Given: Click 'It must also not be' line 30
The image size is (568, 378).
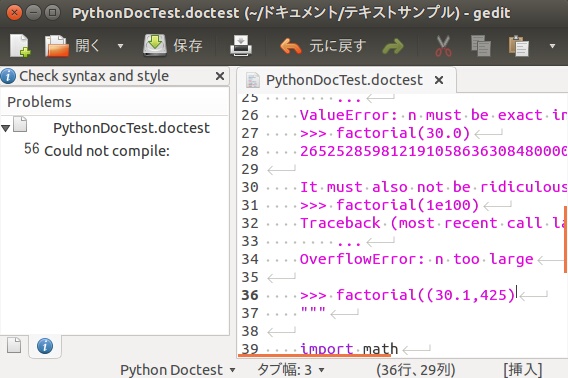Looking at the screenshot, I should click(434, 187).
